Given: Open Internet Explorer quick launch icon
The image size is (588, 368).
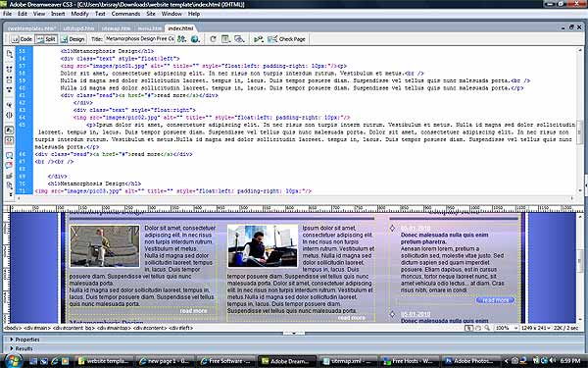Looking at the screenshot, I should pyautogui.click(x=55, y=361).
